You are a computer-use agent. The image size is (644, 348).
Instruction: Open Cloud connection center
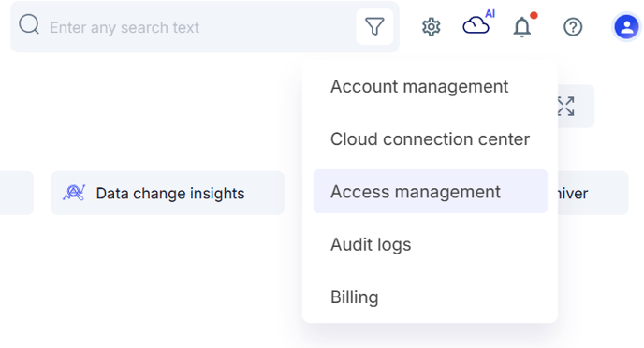pyautogui.click(x=430, y=139)
